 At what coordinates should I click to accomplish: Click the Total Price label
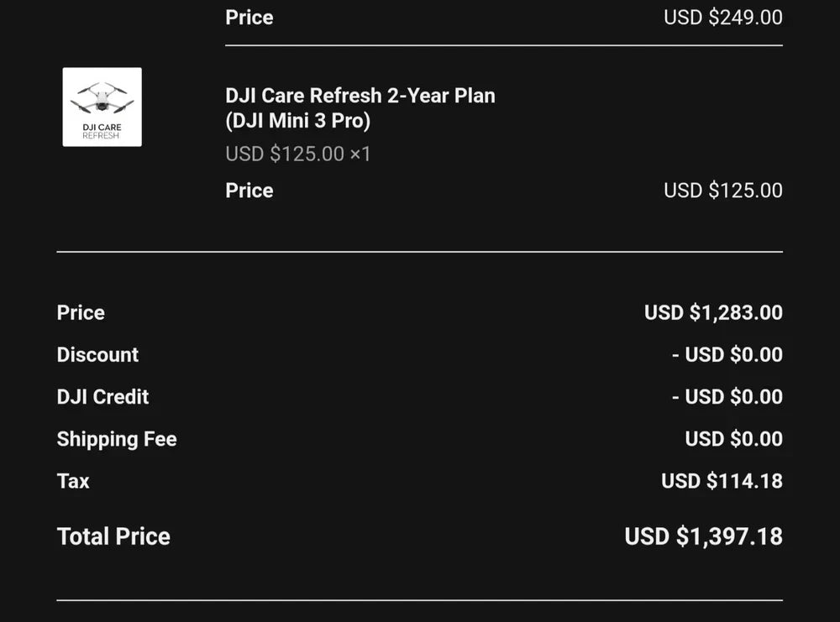point(113,536)
